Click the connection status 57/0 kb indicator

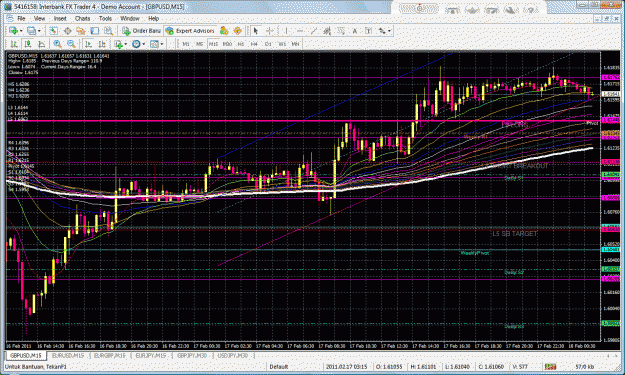(x=585, y=367)
